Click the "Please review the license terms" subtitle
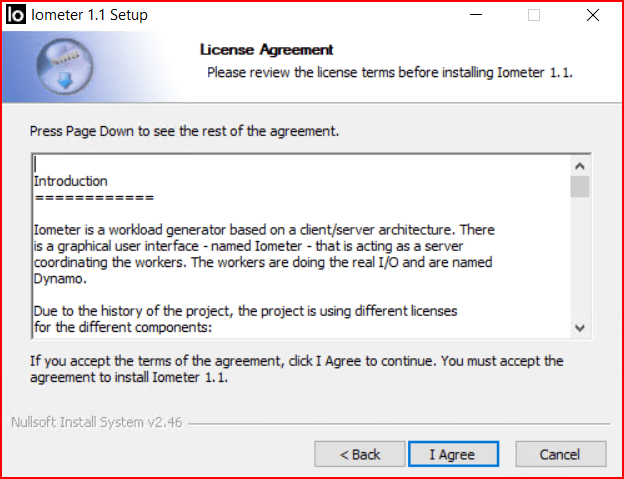The height and width of the screenshot is (479, 624). point(390,72)
